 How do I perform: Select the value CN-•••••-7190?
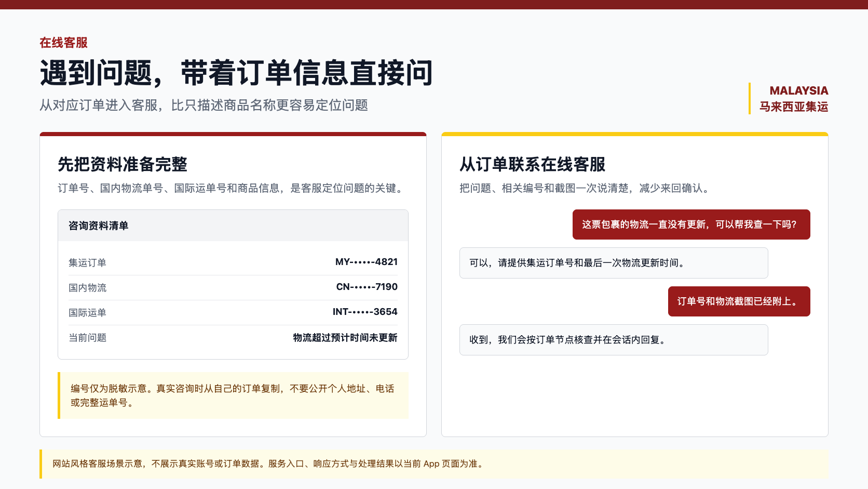[367, 287]
